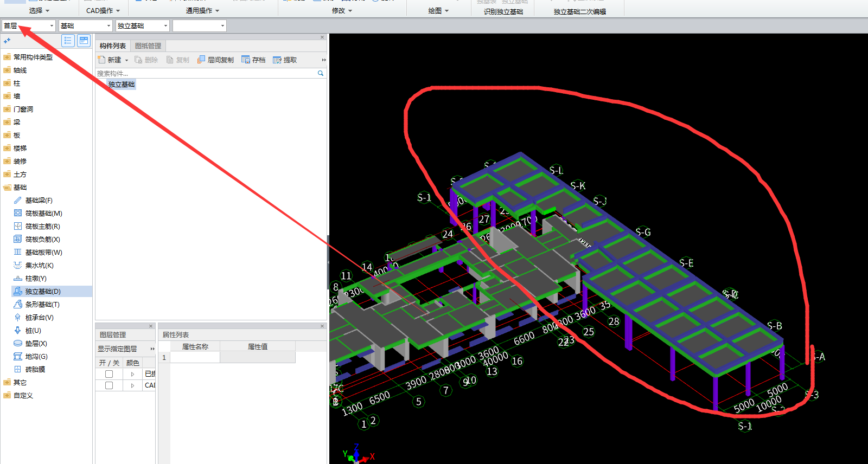The width and height of the screenshot is (868, 464).
Task: Click 识别独立基础 ribbon group label
Action: click(503, 11)
